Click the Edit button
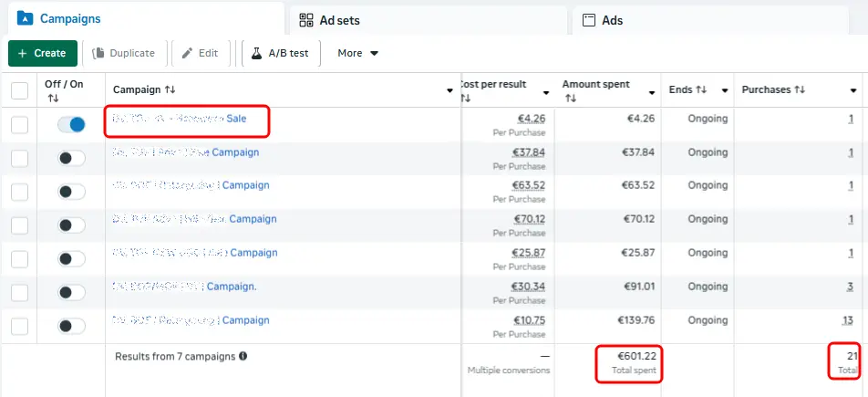The height and width of the screenshot is (397, 868). (x=201, y=53)
